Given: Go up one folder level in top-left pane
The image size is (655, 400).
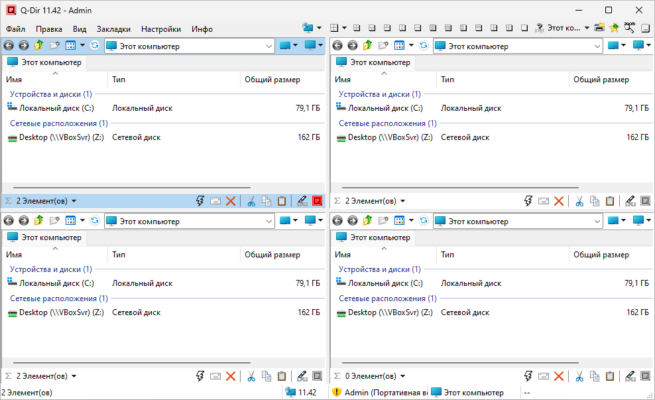Looking at the screenshot, I should pyautogui.click(x=39, y=45).
